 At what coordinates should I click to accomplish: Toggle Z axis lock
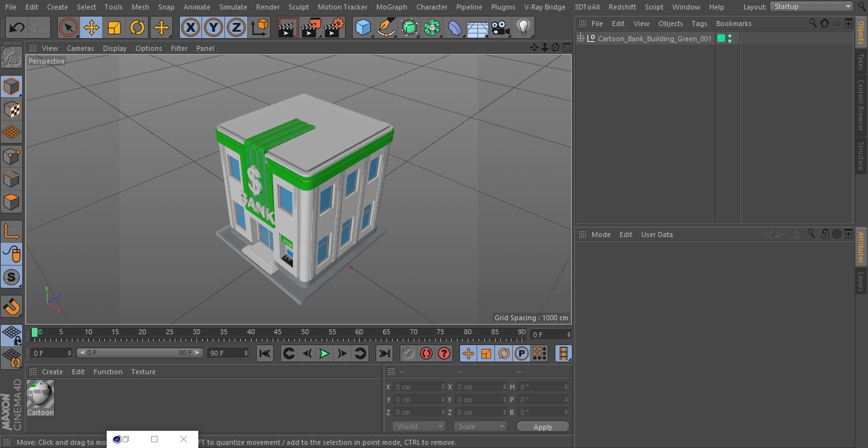(236, 27)
